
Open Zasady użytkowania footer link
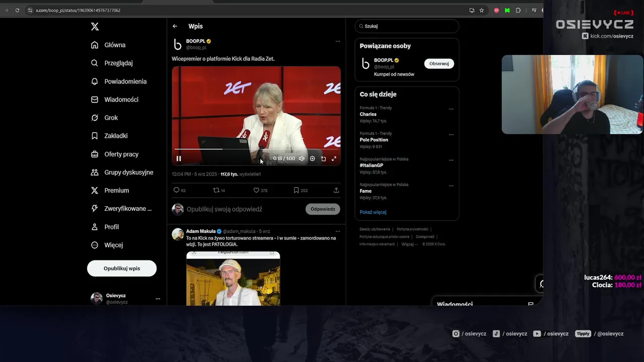pos(375,229)
